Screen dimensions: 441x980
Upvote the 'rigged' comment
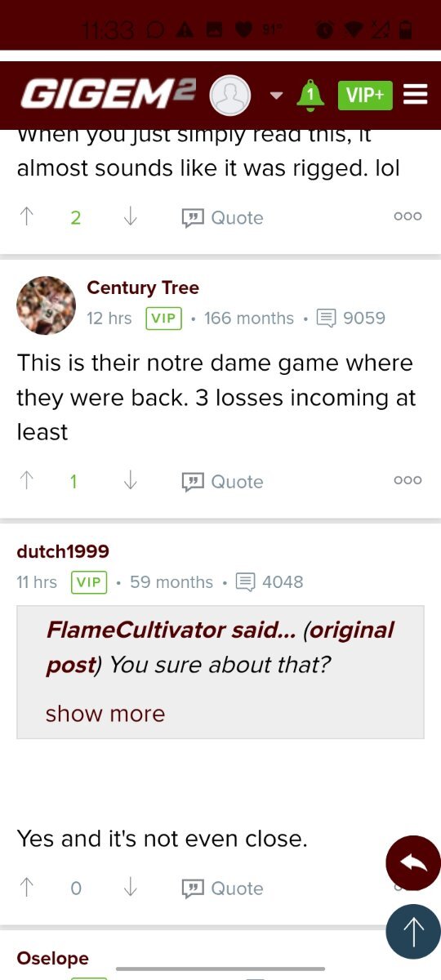coord(27,217)
